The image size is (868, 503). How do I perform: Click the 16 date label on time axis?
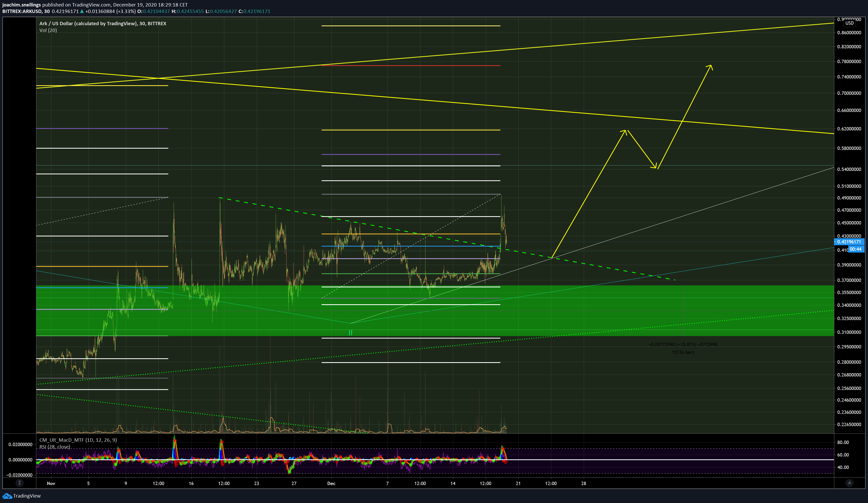191,483
